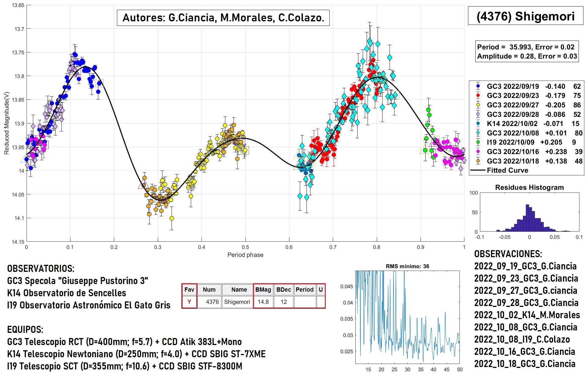
Task: Click the 'Fav' table header
Action: pos(189,290)
